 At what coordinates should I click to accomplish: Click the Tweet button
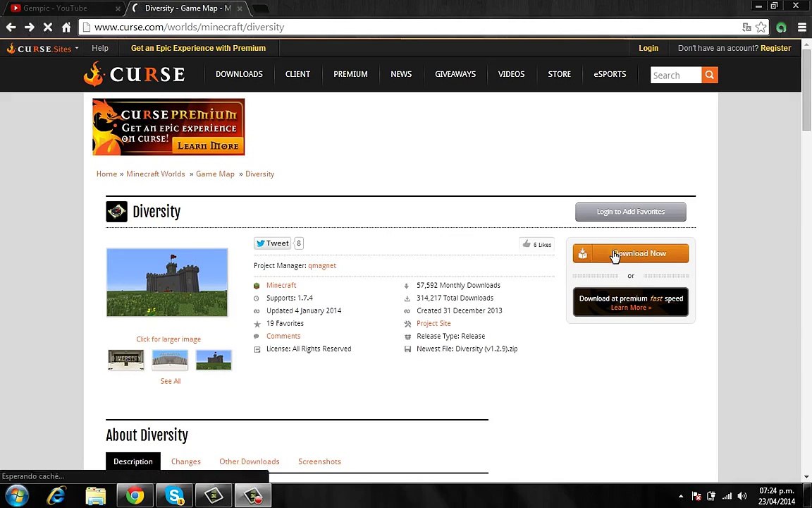coord(272,243)
